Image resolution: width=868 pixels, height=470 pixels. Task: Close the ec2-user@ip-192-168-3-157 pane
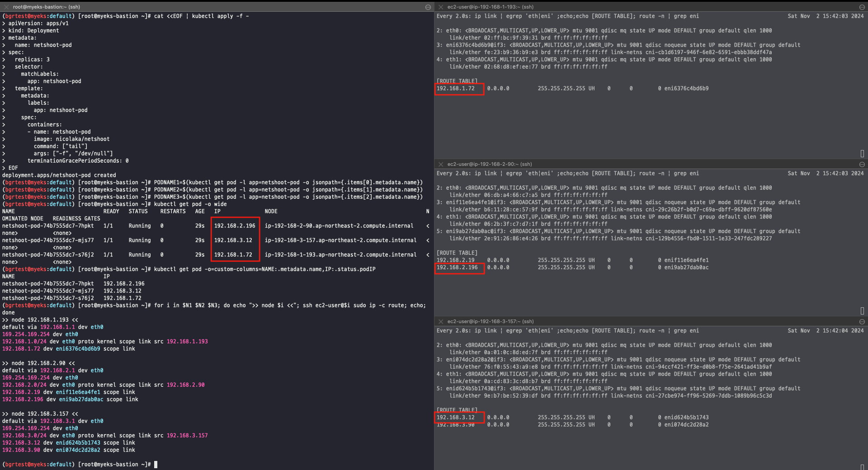pyautogui.click(x=441, y=321)
